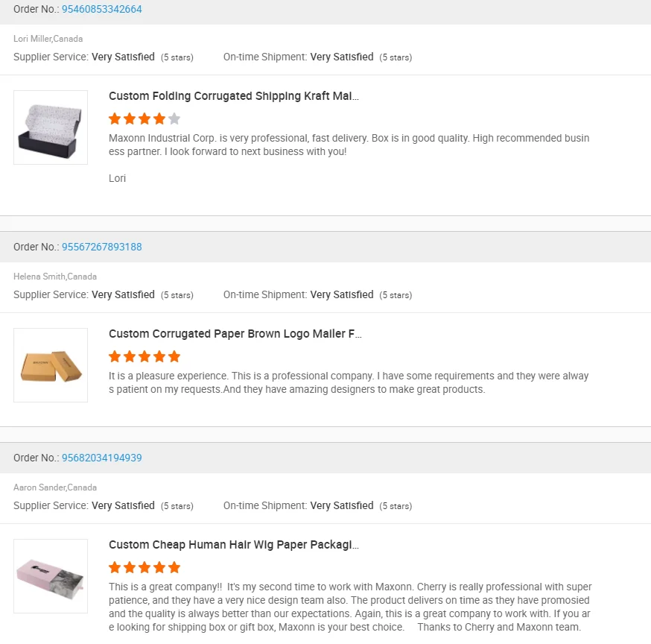Screen dimensions: 651x644
Task: Click fifth star in Aaron Sander's product rating
Action: [174, 567]
